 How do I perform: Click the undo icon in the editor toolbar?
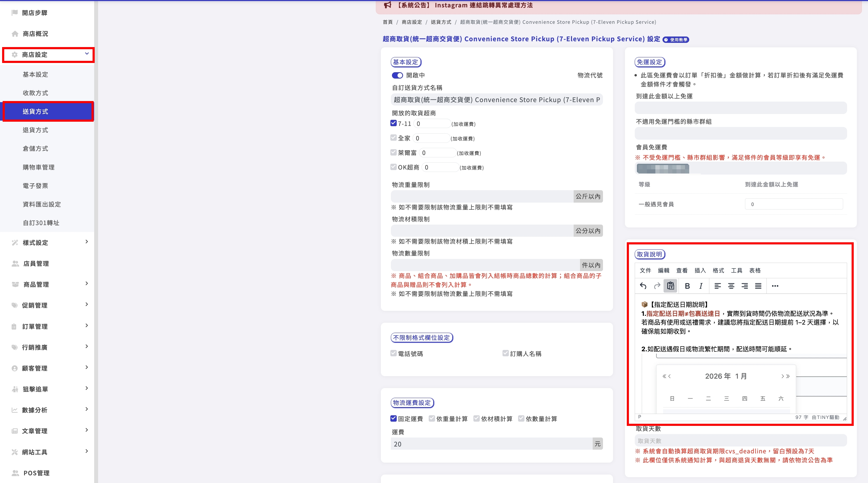coord(643,286)
